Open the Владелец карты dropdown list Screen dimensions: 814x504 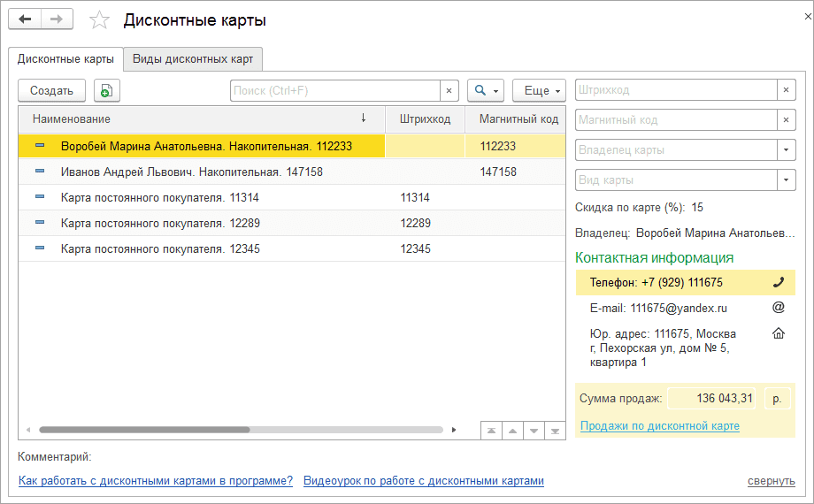click(x=786, y=150)
